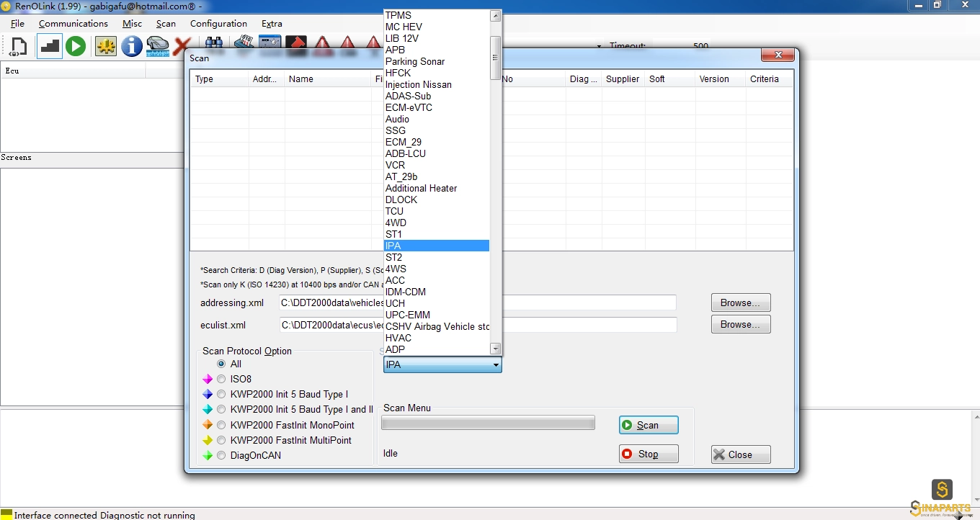980x520 pixels.
Task: Choose TCU from the dropdown list
Action: [437, 211]
